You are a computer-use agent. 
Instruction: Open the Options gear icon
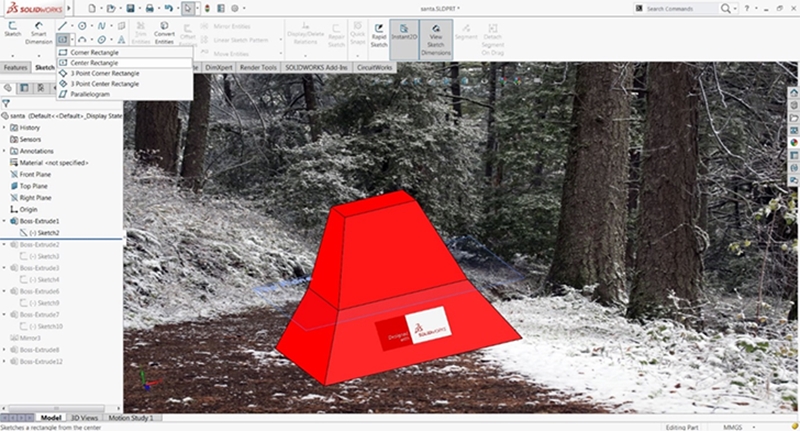tap(235, 8)
